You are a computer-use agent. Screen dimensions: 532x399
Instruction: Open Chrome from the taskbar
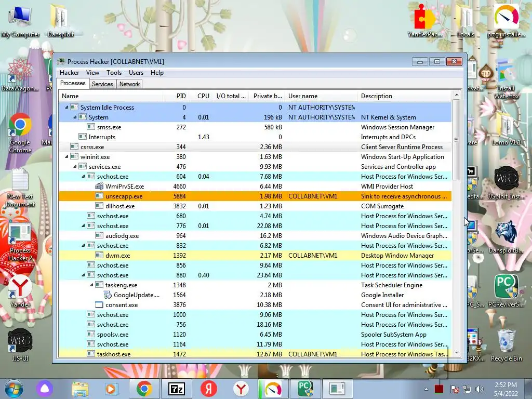click(x=144, y=389)
